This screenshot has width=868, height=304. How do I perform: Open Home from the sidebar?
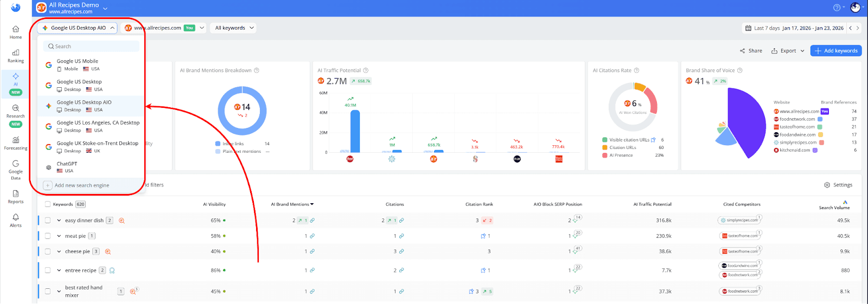(16, 33)
